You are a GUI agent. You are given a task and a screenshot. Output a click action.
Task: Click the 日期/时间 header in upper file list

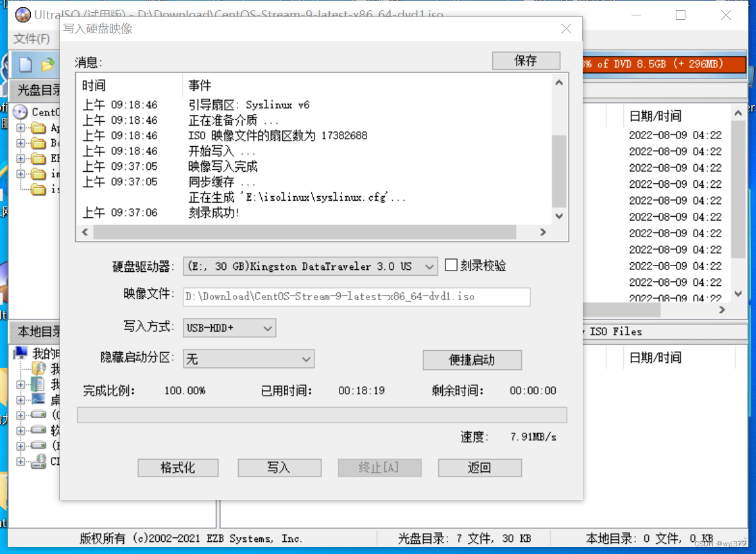coord(655,116)
